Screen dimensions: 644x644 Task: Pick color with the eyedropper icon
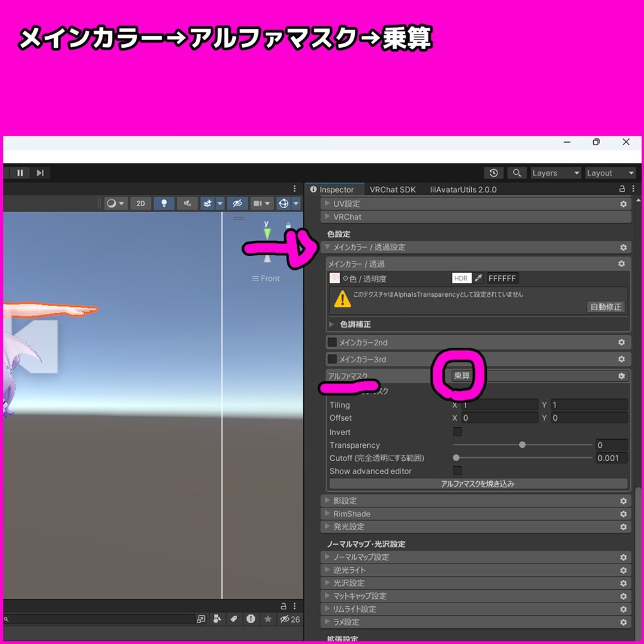point(478,278)
